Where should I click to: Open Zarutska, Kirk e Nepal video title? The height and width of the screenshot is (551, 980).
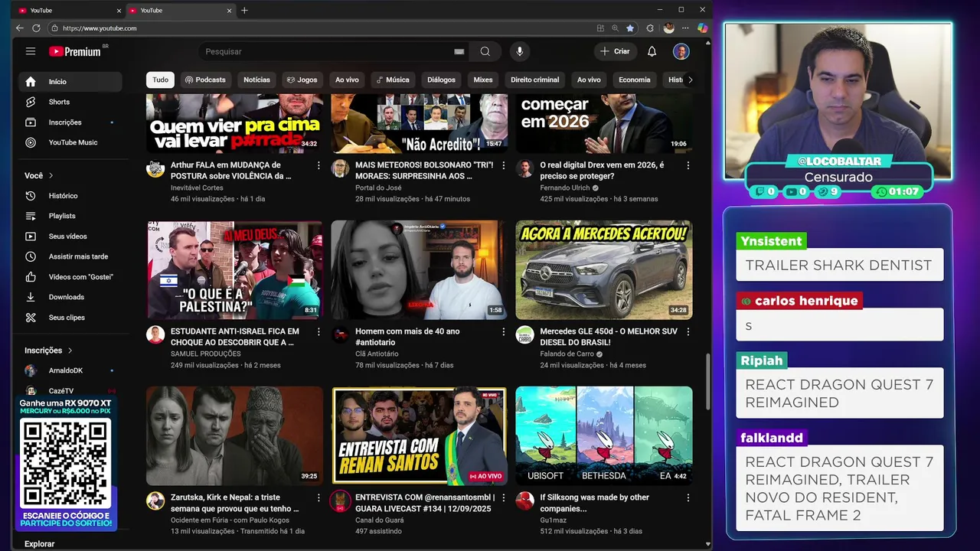(x=235, y=503)
